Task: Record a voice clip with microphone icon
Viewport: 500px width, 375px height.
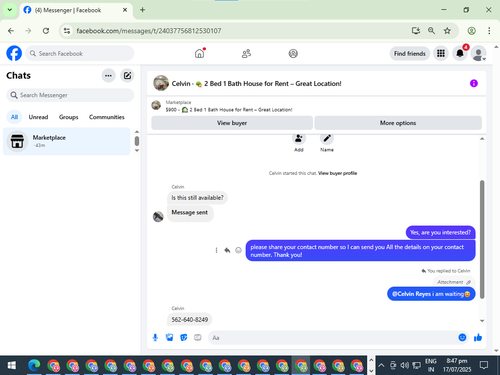Action: 155,338
